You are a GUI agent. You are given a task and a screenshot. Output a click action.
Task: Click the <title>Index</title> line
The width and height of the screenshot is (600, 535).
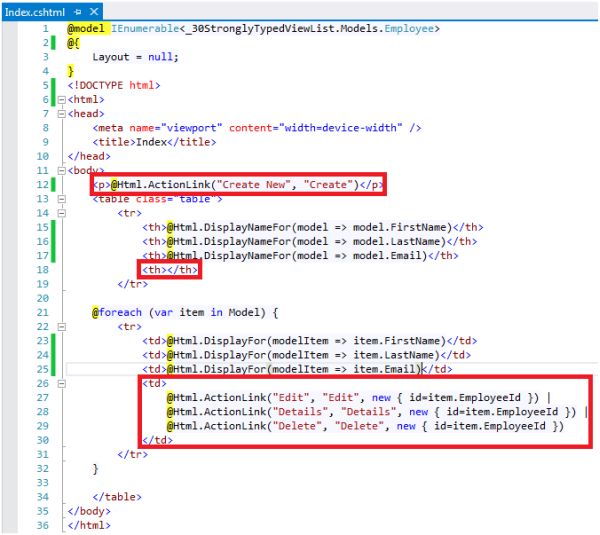tap(154, 142)
